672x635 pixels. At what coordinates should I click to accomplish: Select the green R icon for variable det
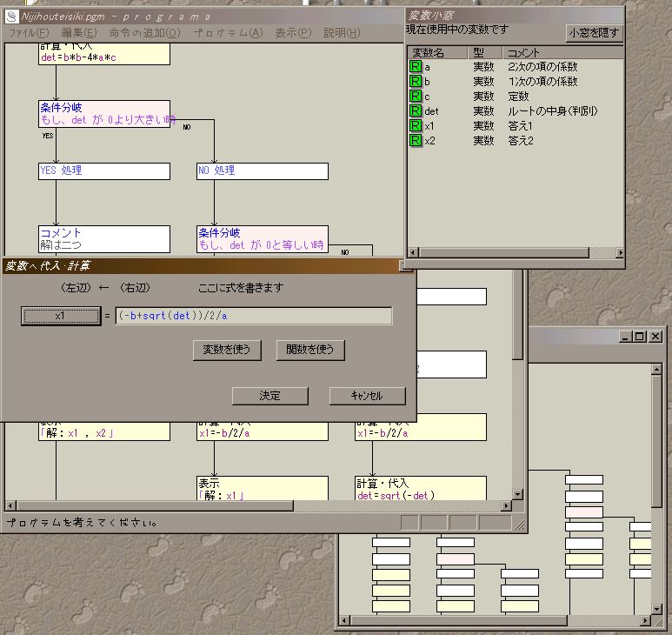pyautogui.click(x=416, y=111)
